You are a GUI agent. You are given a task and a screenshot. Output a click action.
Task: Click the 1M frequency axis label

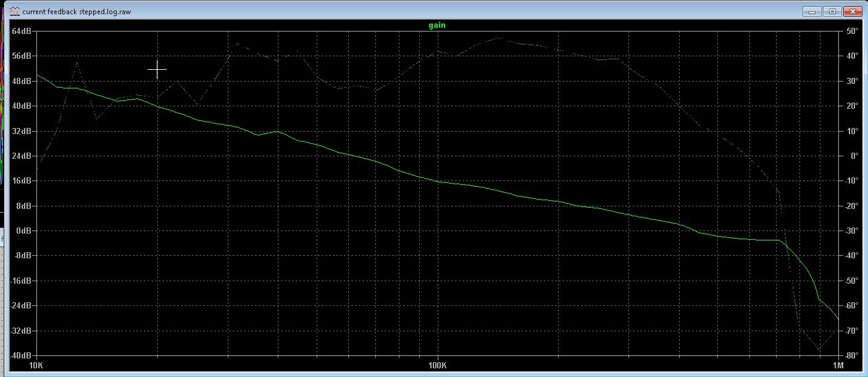(x=837, y=366)
